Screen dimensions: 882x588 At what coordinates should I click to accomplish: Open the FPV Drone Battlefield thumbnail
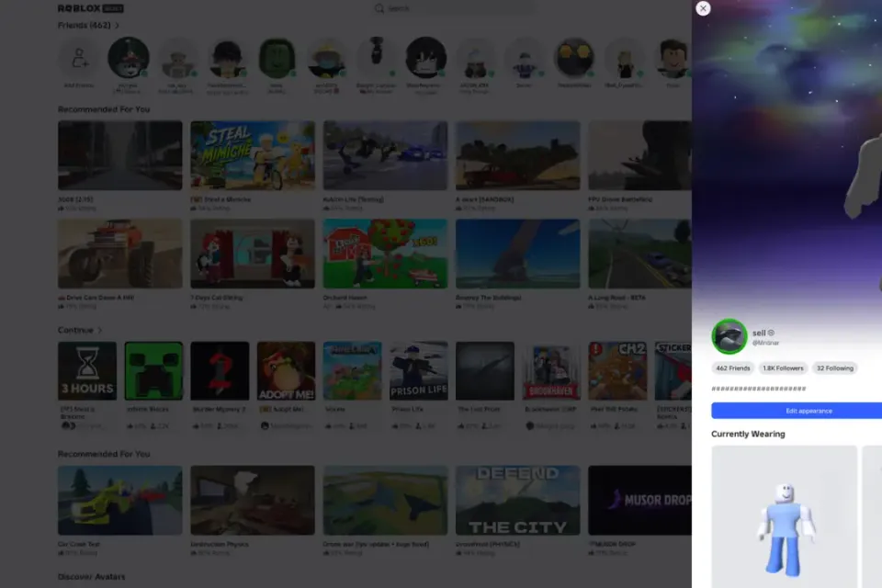pos(640,155)
